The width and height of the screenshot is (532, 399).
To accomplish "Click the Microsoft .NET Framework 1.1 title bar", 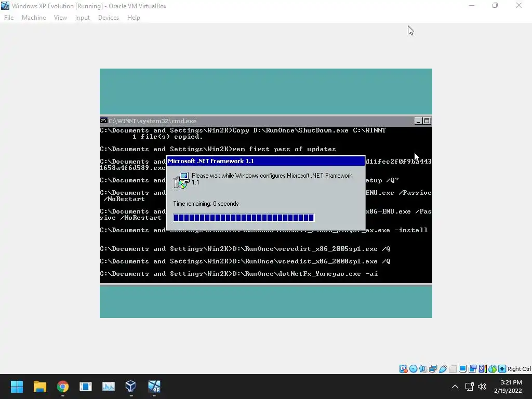I will click(x=265, y=161).
